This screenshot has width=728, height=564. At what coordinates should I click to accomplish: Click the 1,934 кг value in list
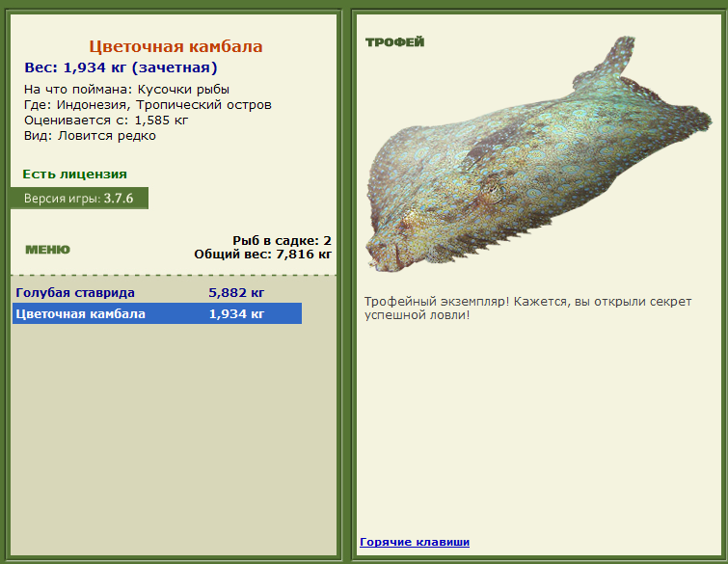pos(236,313)
